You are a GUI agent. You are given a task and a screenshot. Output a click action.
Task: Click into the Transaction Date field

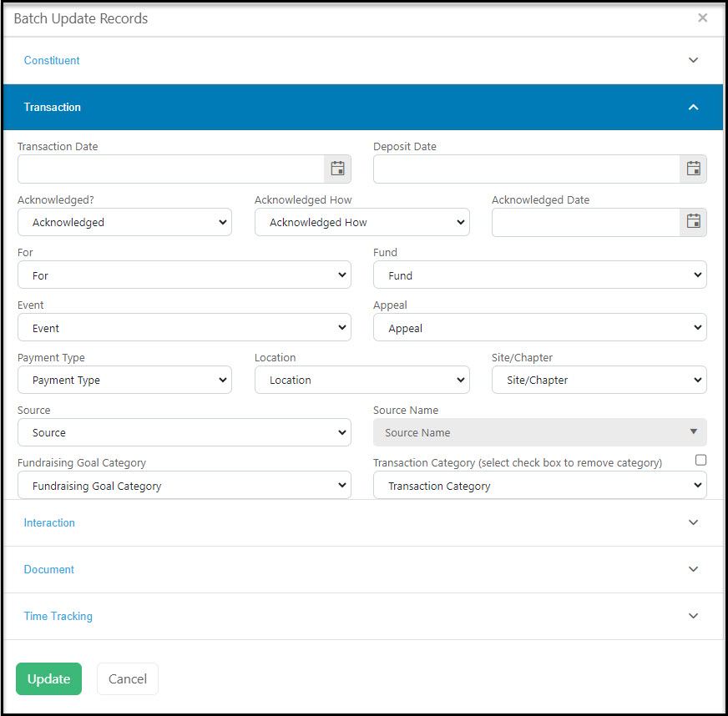171,169
